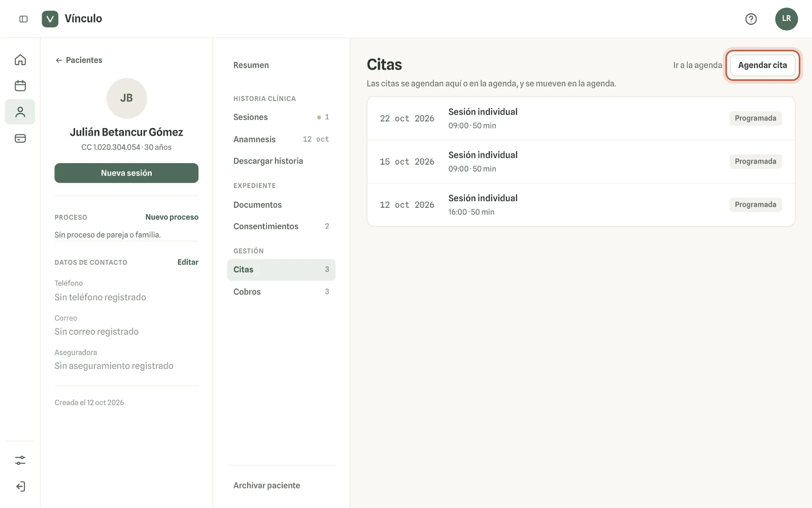812x508 pixels.
Task: Open Sesiones in historia clínica
Action: 281,117
